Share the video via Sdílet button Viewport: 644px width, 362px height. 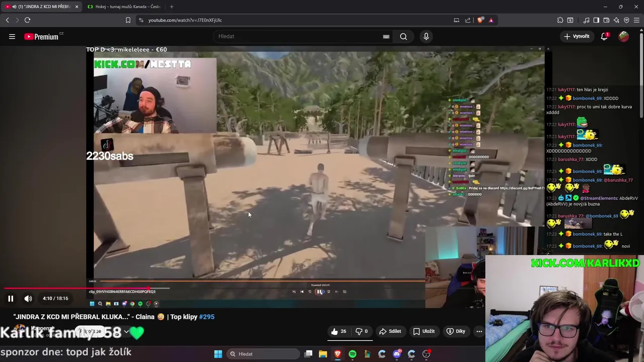[390, 331]
